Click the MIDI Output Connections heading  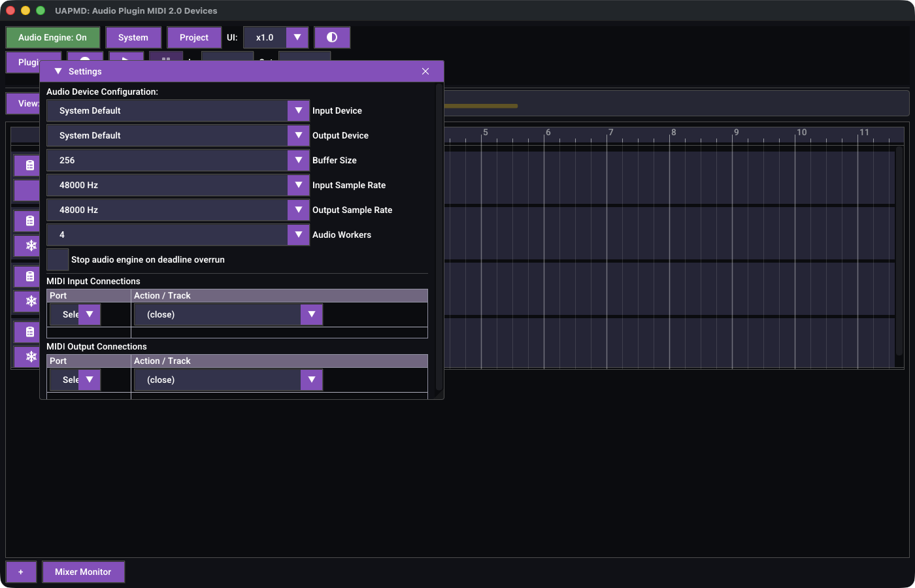coord(97,346)
